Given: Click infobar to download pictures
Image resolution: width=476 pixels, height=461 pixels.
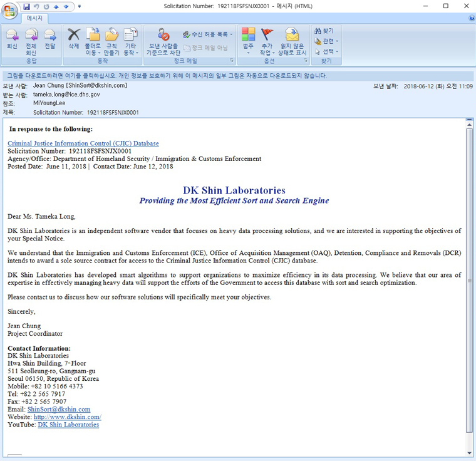Looking at the screenshot, I should click(x=238, y=76).
